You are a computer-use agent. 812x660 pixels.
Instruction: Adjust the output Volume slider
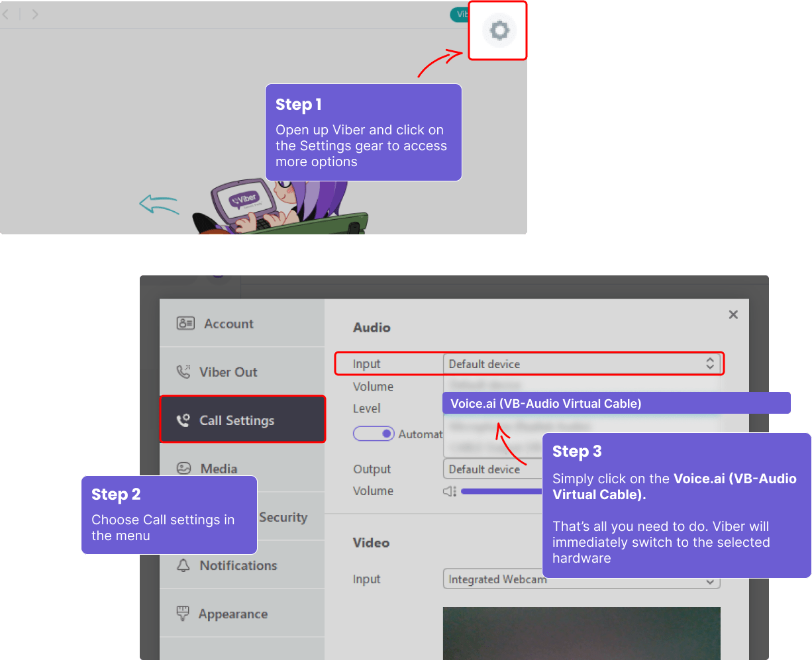pos(503,491)
